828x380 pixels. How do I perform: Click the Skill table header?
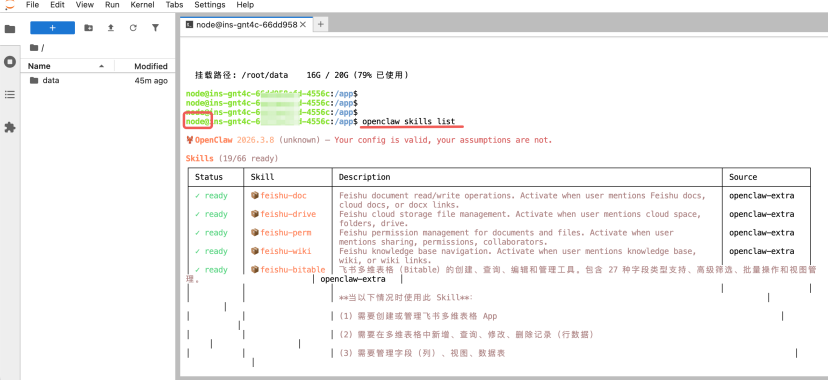coord(262,177)
